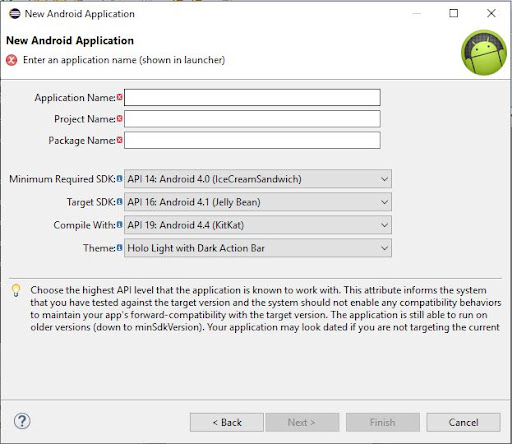Click the red error icon beside Package Name
Image resolution: width=512 pixels, height=444 pixels.
[120, 140]
